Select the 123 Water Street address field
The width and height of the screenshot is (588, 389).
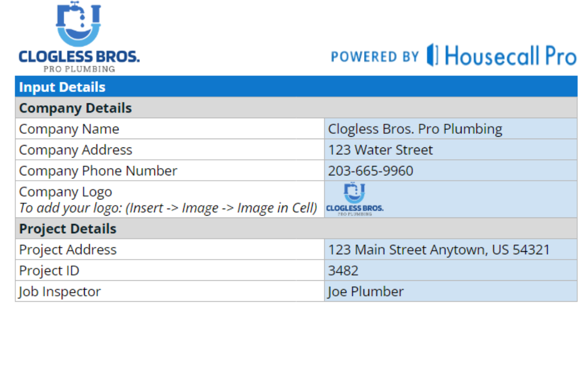(x=450, y=150)
